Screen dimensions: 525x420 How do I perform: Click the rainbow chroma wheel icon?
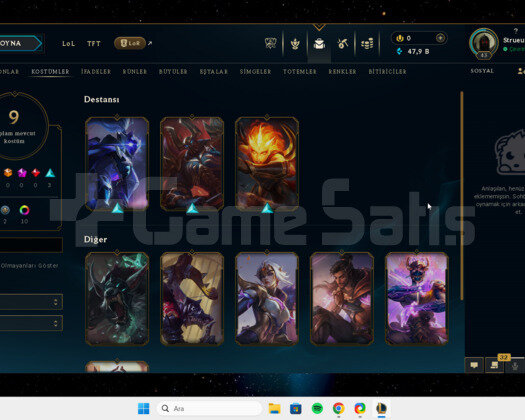coord(24,210)
